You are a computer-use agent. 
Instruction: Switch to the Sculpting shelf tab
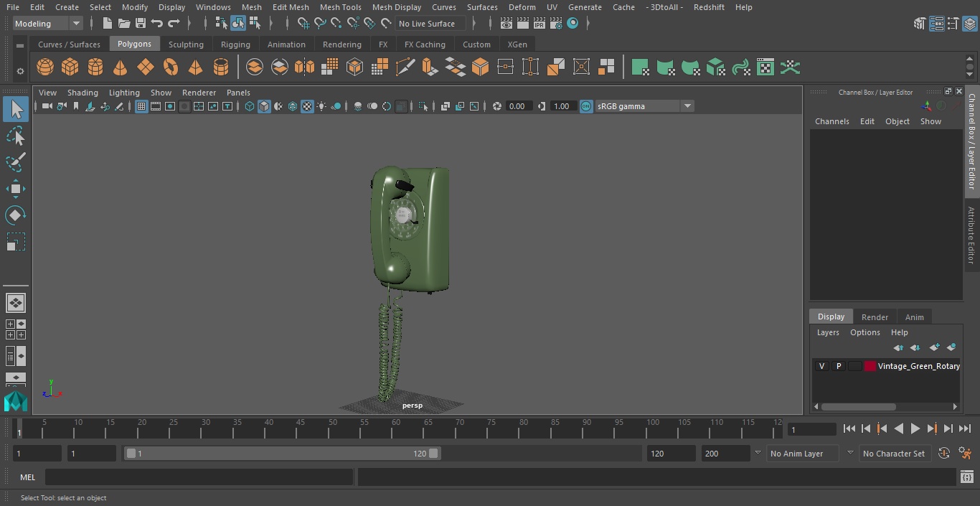tap(186, 44)
